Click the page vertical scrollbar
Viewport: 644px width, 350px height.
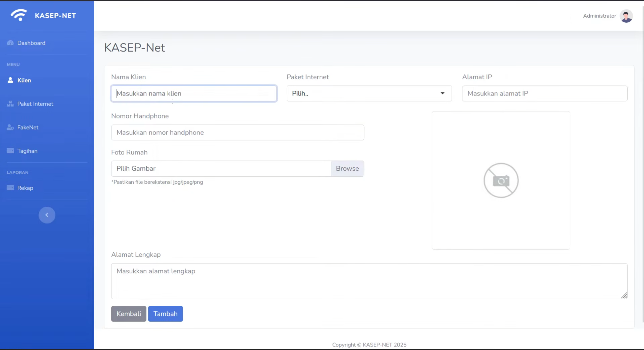tap(643, 164)
